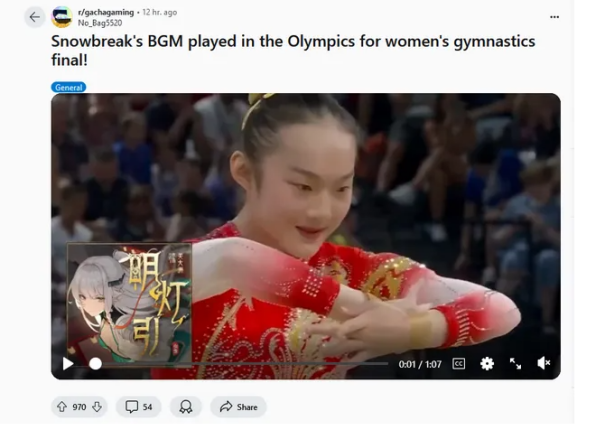View No_Bag5520's user profile
Image resolution: width=605 pixels, height=430 pixels.
coord(100,23)
